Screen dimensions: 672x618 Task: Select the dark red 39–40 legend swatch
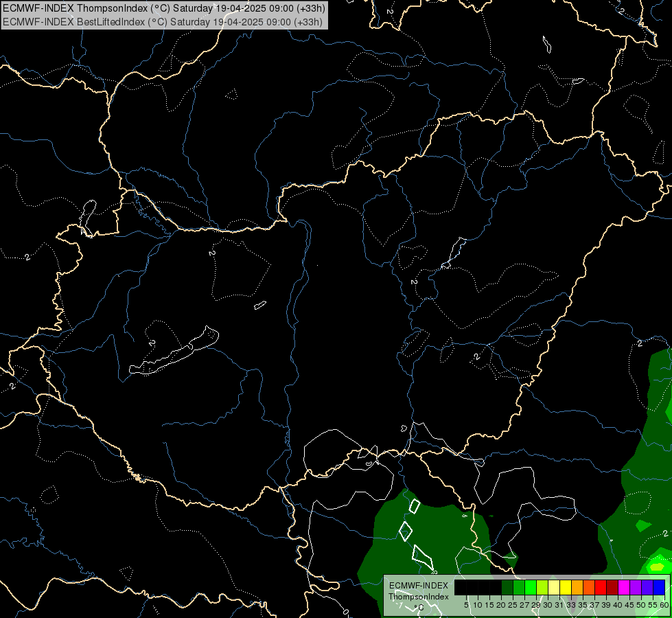coord(612,588)
